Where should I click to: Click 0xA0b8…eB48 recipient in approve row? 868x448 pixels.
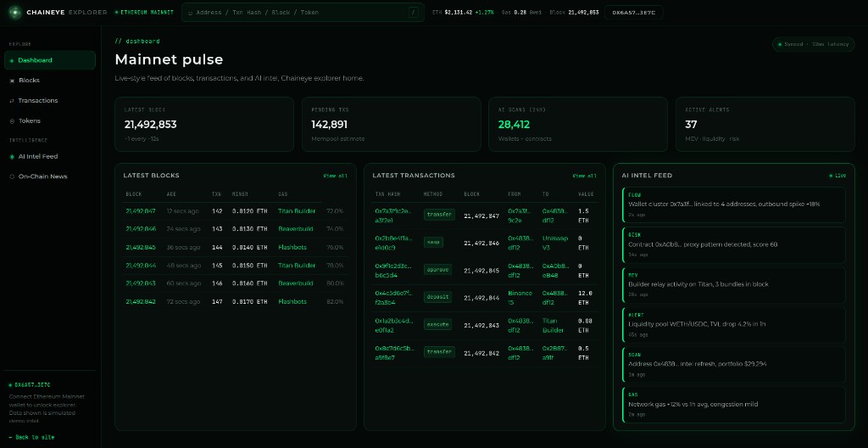pyautogui.click(x=554, y=271)
